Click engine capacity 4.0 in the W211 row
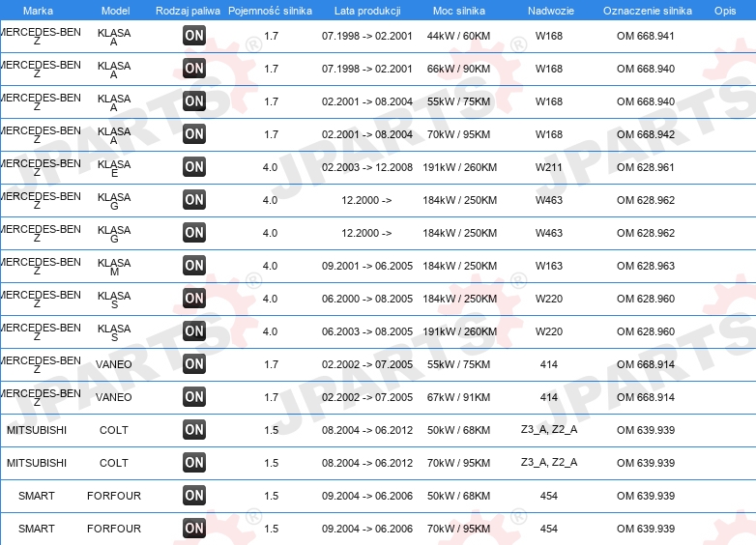 click(270, 167)
